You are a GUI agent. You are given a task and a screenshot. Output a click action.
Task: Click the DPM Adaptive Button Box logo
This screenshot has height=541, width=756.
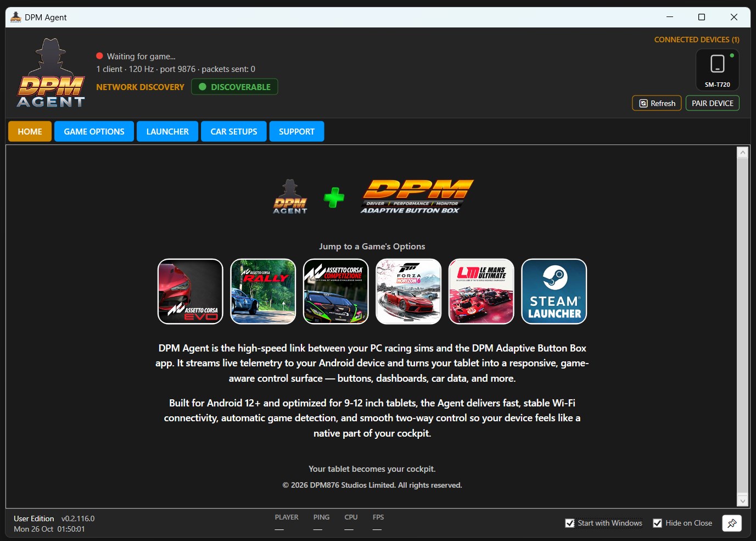click(x=417, y=197)
